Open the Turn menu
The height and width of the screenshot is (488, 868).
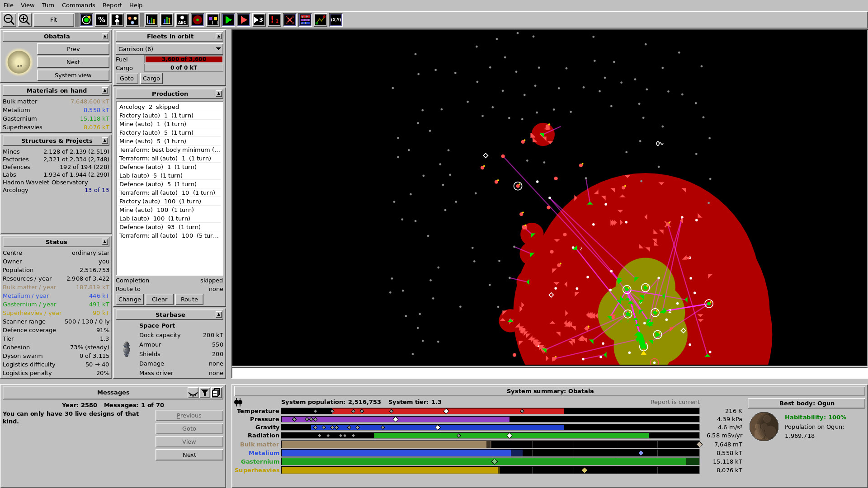pos(48,5)
